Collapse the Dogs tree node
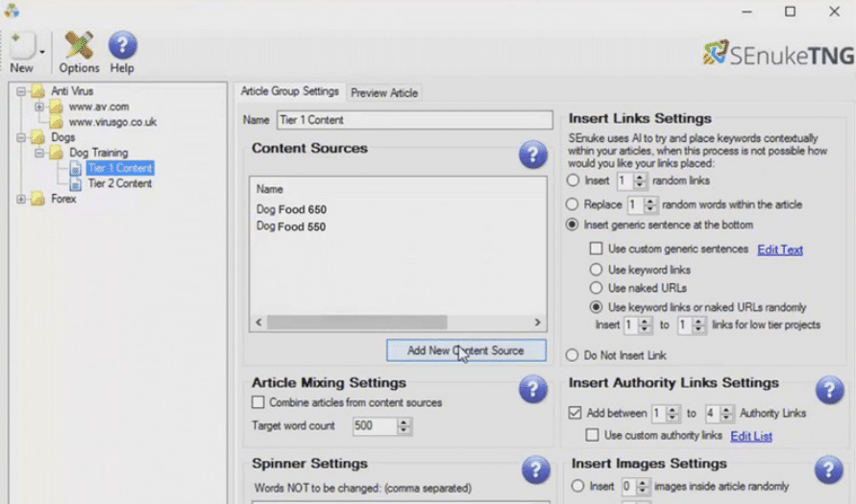The width and height of the screenshot is (856, 504). pos(21,137)
